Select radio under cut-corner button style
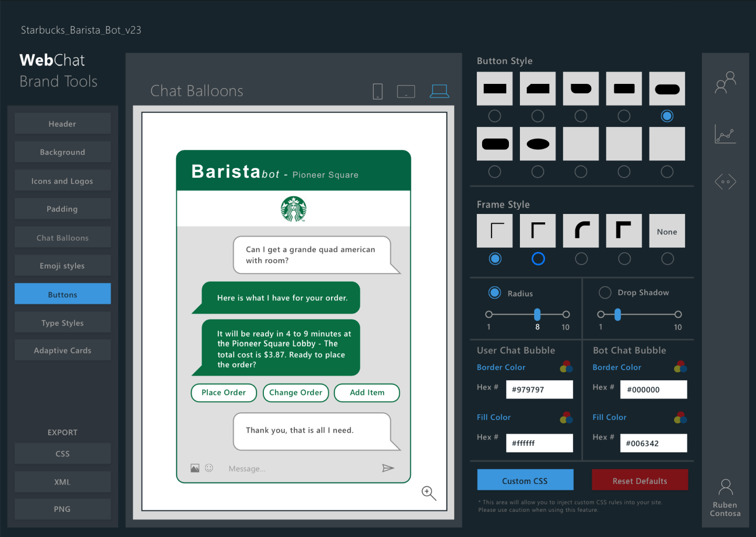The width and height of the screenshot is (756, 537). click(538, 116)
